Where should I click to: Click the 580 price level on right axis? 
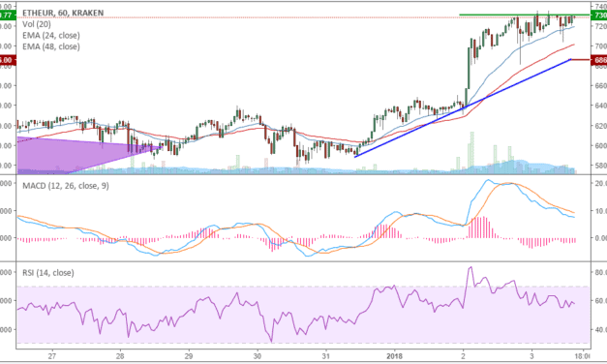pyautogui.click(x=600, y=166)
